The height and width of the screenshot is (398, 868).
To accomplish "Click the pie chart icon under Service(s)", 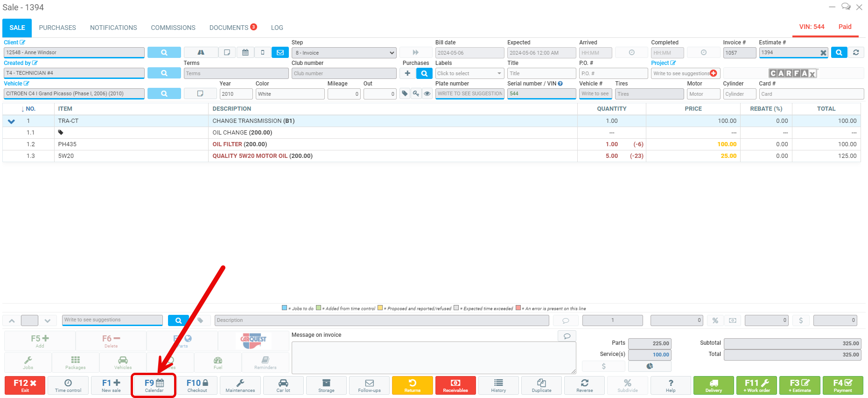I will [650, 366].
